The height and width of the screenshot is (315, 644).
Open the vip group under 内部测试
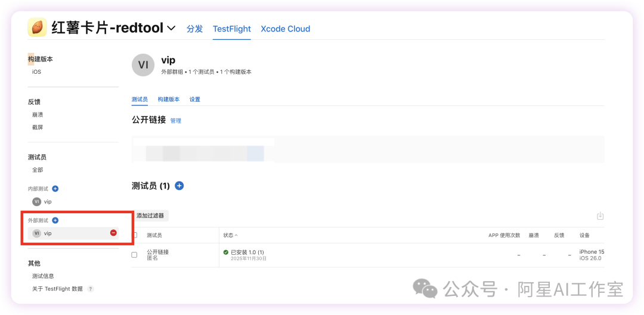coord(42,201)
